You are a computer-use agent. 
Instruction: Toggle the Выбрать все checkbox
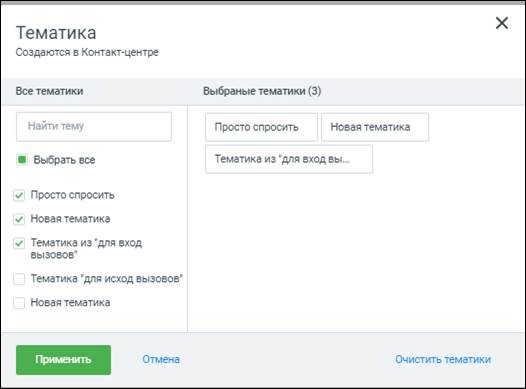(x=22, y=160)
